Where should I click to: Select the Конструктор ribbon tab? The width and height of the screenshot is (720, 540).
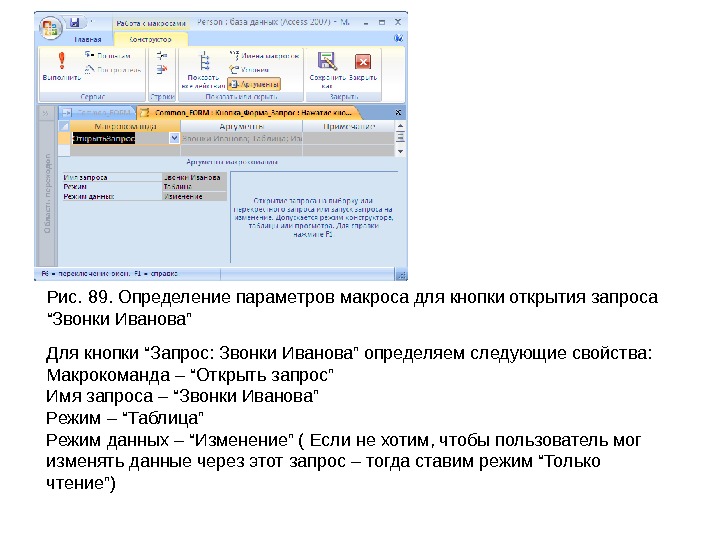point(150,39)
